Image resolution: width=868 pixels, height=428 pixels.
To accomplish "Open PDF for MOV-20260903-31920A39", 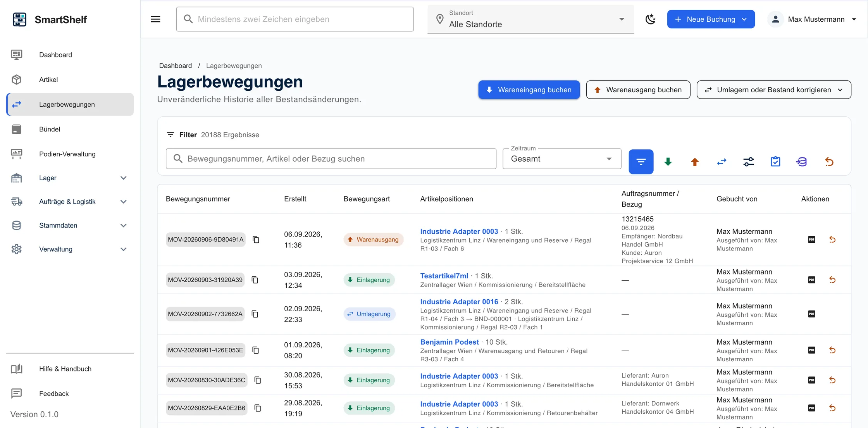I will [812, 280].
